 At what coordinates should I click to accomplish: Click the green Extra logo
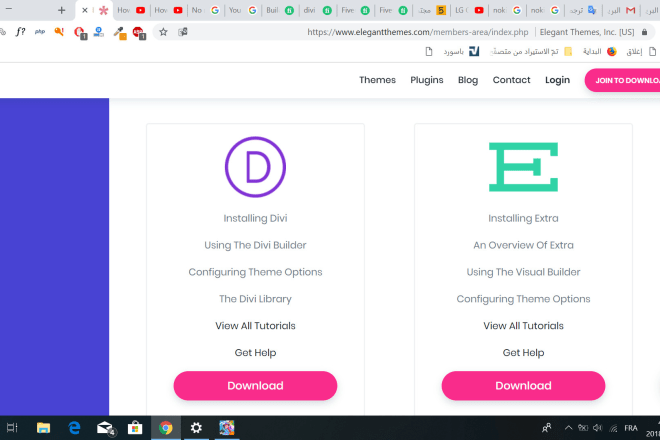point(523,167)
